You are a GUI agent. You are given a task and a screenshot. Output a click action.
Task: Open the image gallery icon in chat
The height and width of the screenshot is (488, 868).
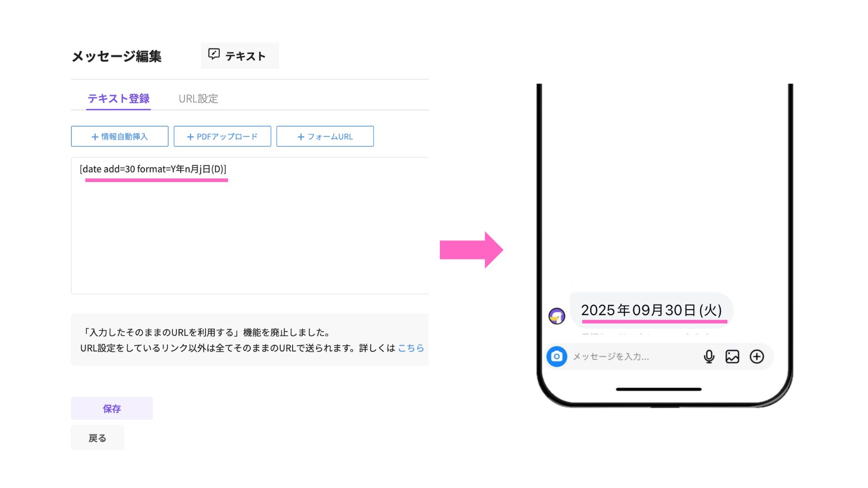pos(732,357)
